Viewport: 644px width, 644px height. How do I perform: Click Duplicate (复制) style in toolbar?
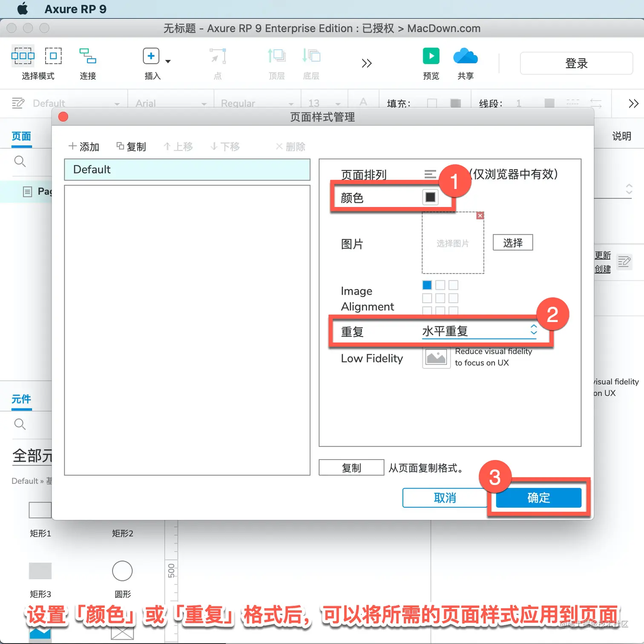point(131,147)
